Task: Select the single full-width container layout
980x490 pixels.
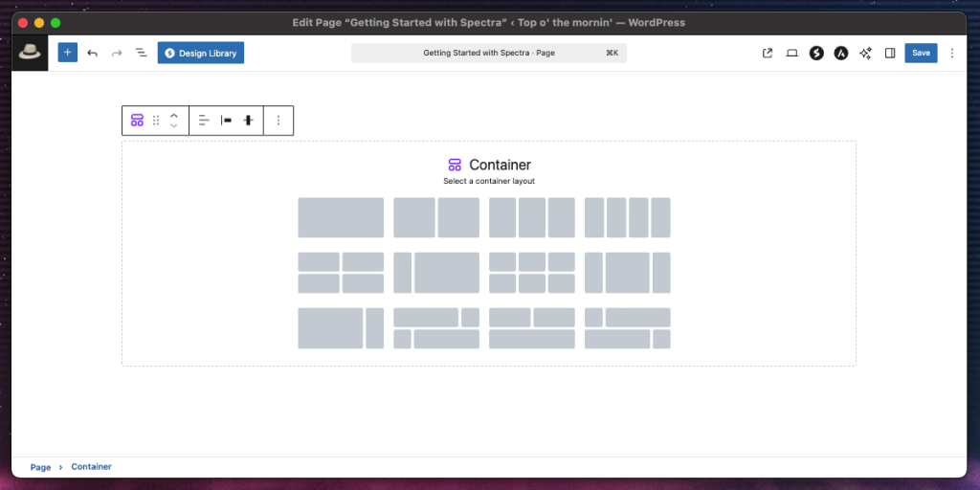Action: pyautogui.click(x=341, y=217)
